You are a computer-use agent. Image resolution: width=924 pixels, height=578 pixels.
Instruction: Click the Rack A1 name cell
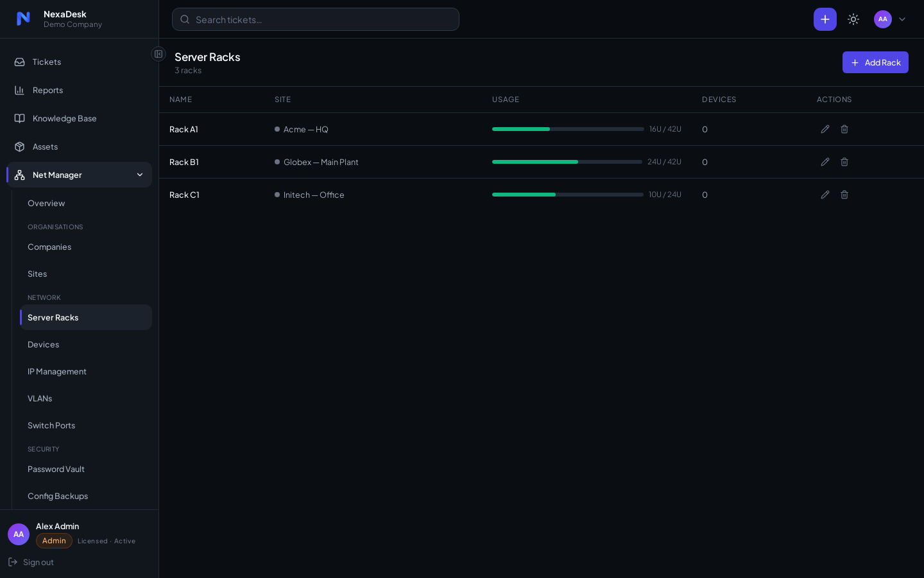click(x=184, y=130)
